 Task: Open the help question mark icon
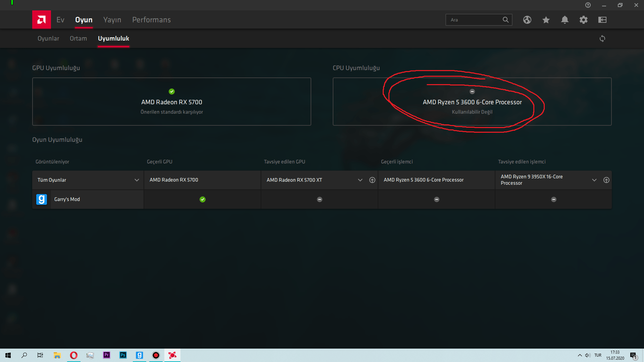click(588, 5)
